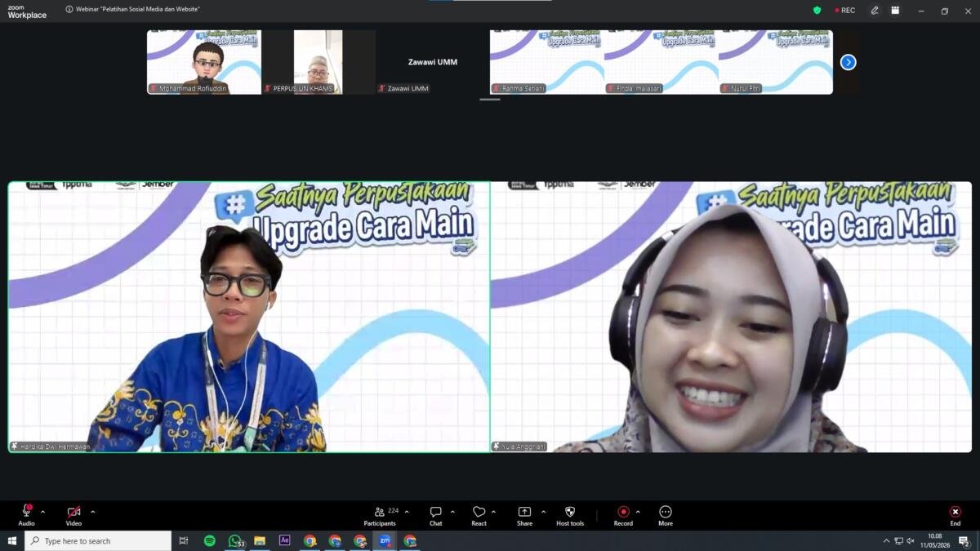Select Mohammad Rofiuddin's video thumbnail
This screenshot has width=980, height=551.
click(204, 62)
